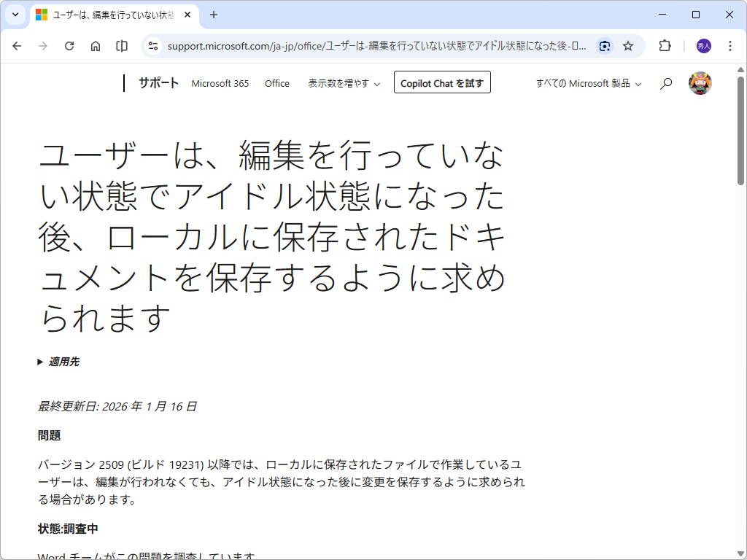Image resolution: width=747 pixels, height=560 pixels.
Task: Click inside the address bar
Action: coord(365,46)
